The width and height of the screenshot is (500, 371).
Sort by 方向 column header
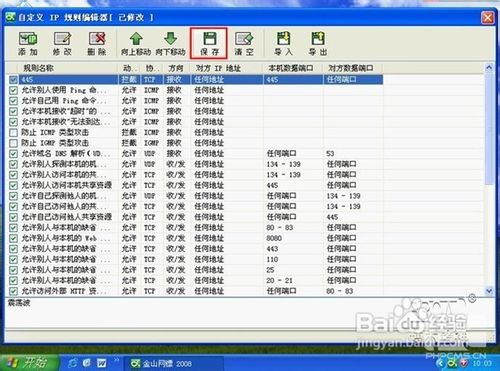[176, 68]
